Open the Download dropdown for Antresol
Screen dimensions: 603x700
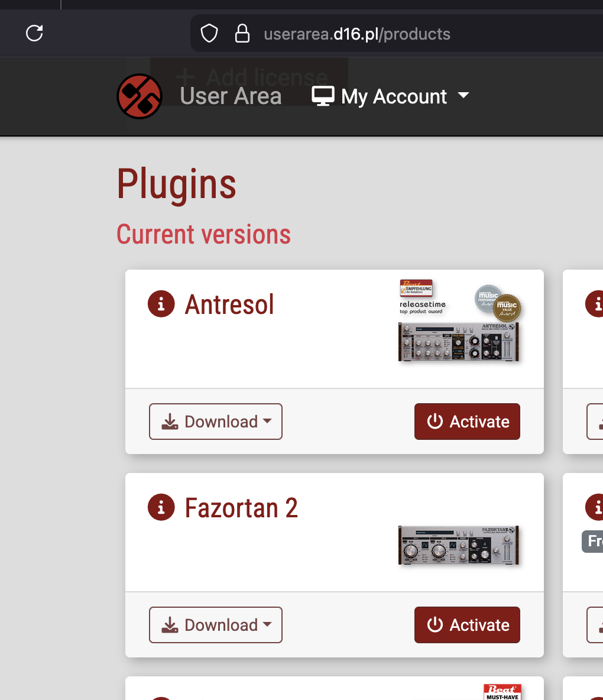pos(216,422)
